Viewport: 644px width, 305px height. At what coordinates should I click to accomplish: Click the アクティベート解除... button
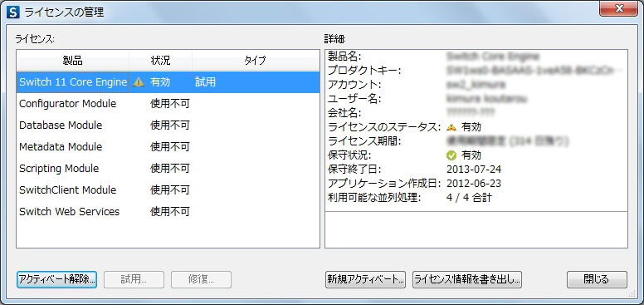(x=57, y=279)
